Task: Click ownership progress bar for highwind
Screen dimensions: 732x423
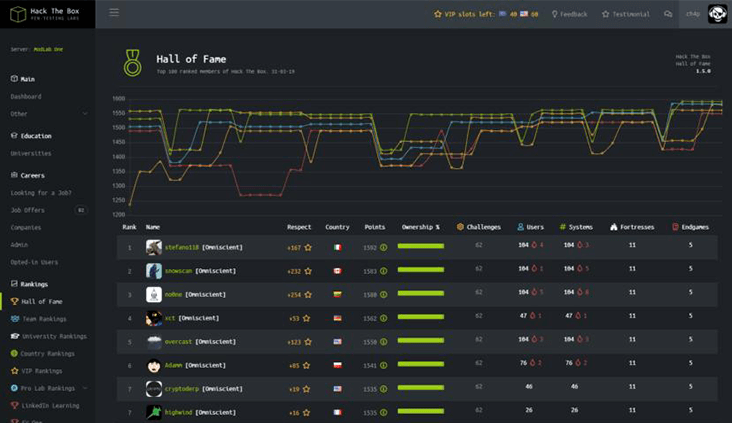Action: (421, 411)
